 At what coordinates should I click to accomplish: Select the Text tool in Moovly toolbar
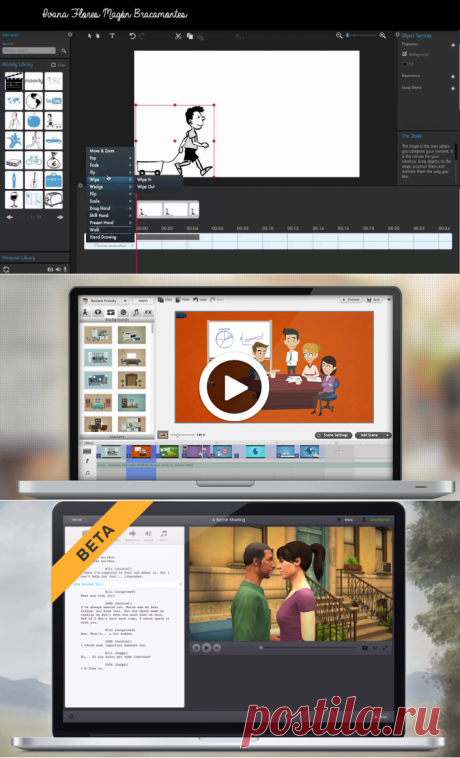click(x=112, y=36)
